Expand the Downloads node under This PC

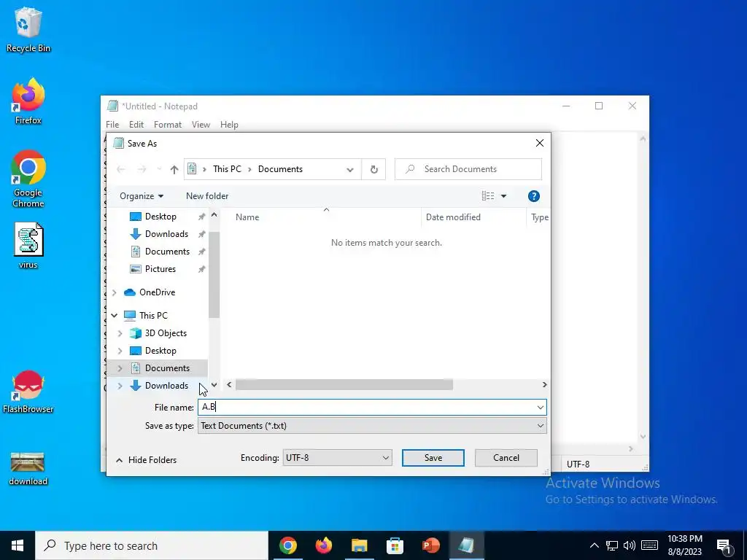pos(120,386)
